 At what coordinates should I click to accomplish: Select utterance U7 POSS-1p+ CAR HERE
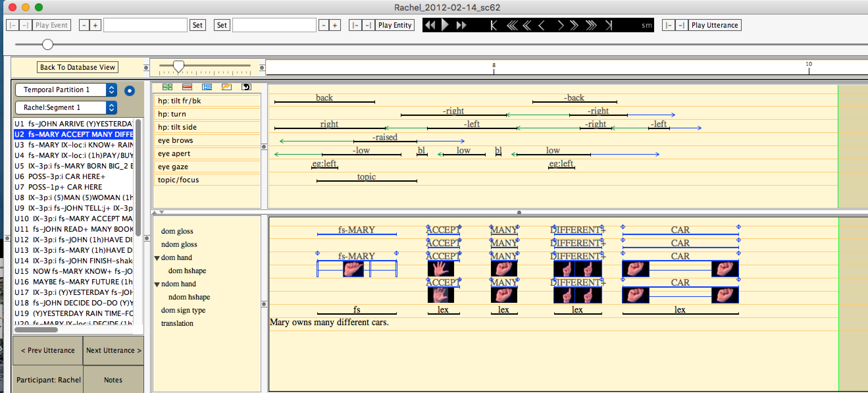[x=73, y=187]
